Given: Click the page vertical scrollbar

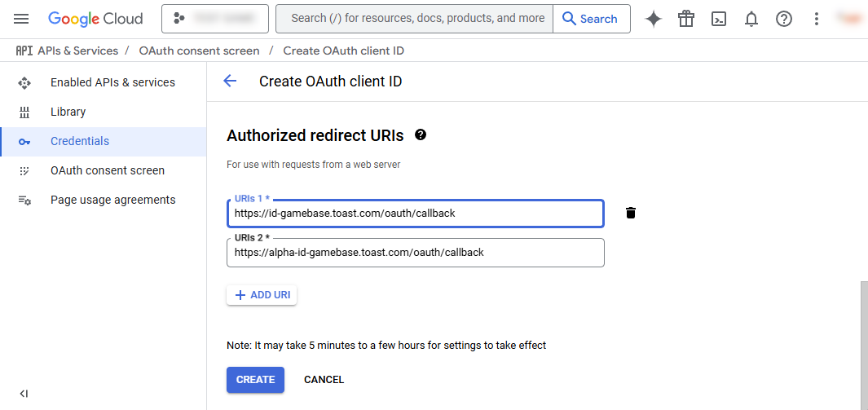Looking at the screenshot, I should tap(864, 346).
